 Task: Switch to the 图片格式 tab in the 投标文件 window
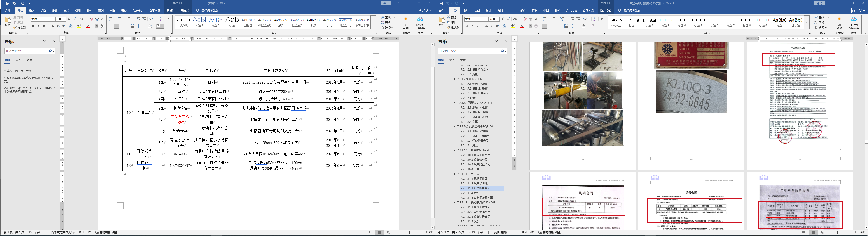click(x=606, y=10)
